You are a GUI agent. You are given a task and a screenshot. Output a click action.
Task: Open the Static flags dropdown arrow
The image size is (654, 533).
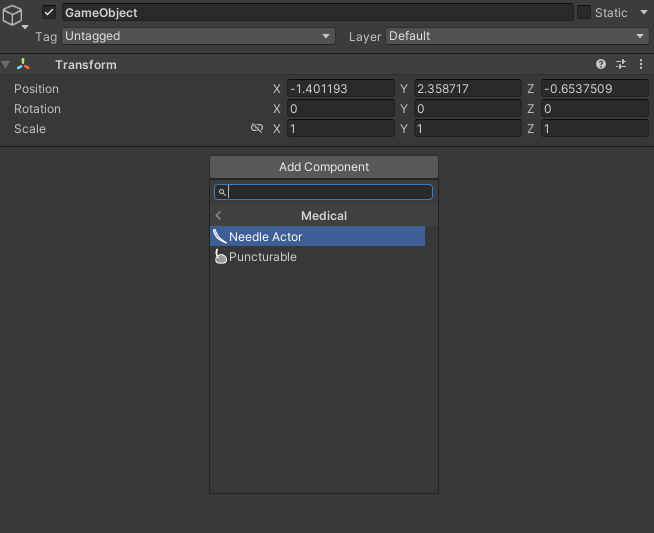(644, 13)
